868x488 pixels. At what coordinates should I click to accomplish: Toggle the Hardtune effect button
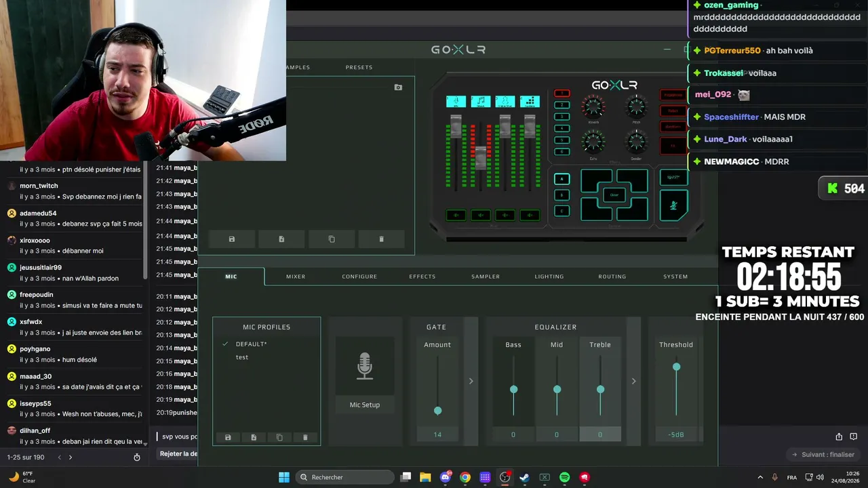pyautogui.click(x=673, y=127)
